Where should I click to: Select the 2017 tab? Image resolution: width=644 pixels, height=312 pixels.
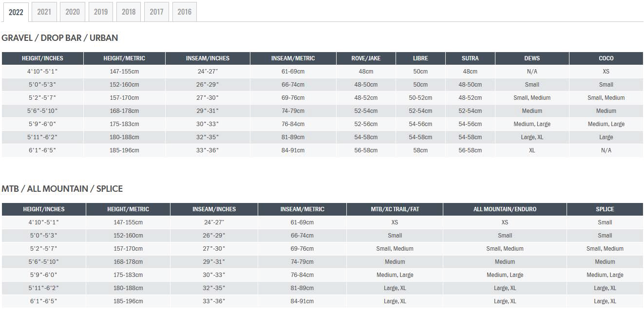coord(156,12)
